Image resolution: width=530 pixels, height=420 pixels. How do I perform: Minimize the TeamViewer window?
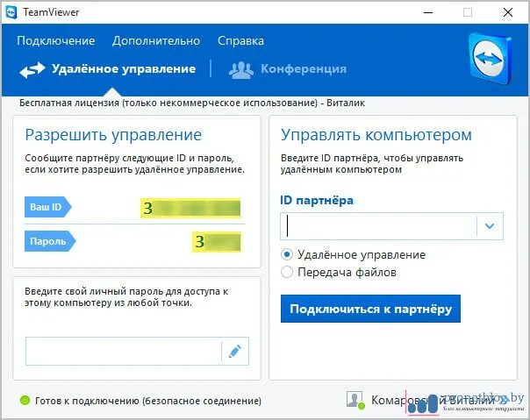428,12
